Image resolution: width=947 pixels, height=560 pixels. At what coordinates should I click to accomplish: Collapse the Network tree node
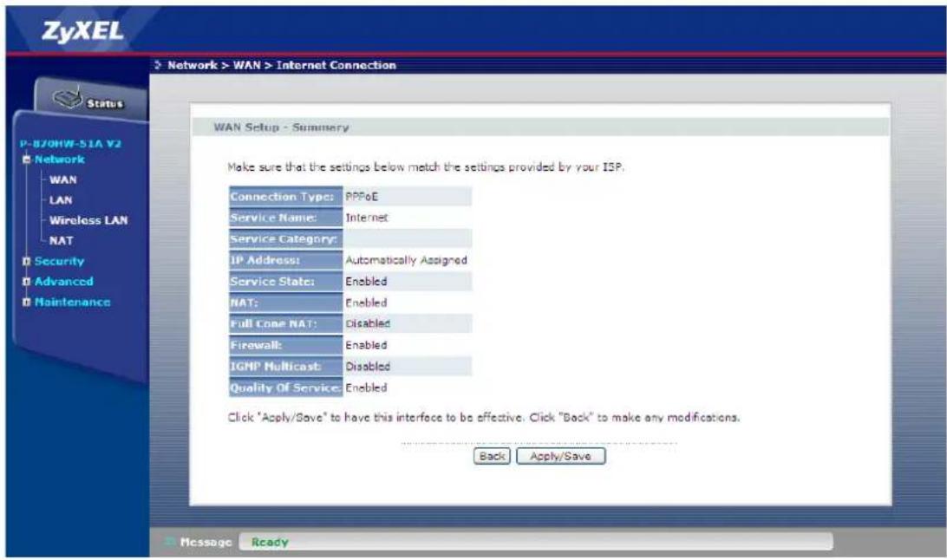26,160
